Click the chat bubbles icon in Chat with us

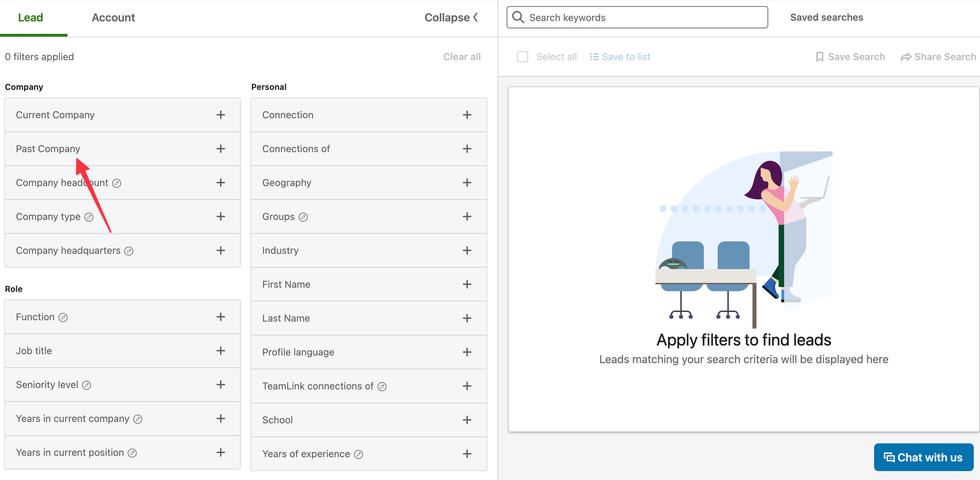pos(889,457)
